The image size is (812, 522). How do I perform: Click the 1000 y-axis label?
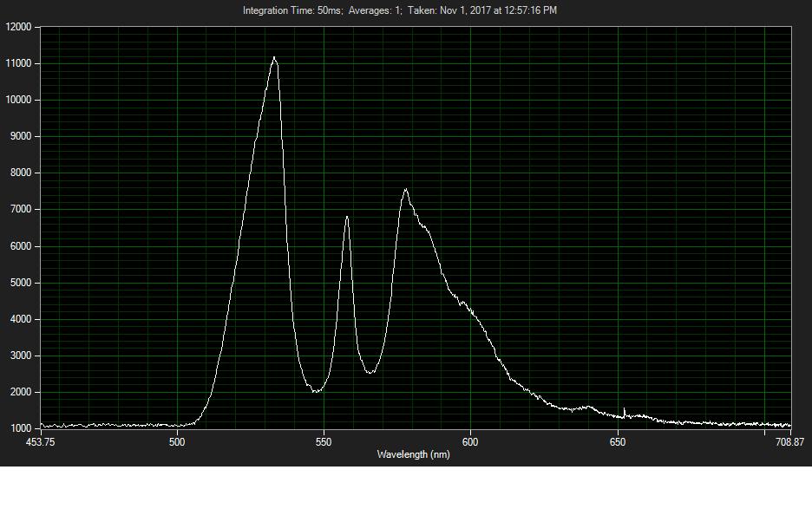pos(21,428)
